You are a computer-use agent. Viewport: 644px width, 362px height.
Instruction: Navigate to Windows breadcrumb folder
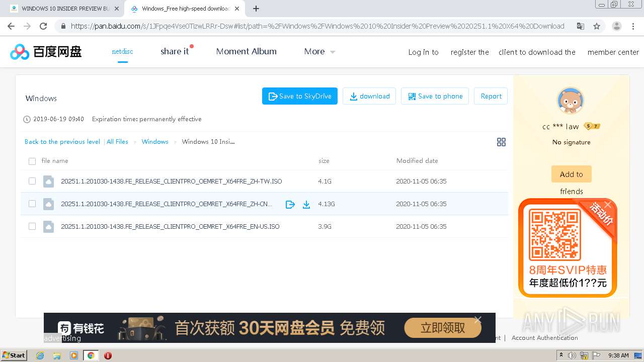pyautogui.click(x=155, y=142)
